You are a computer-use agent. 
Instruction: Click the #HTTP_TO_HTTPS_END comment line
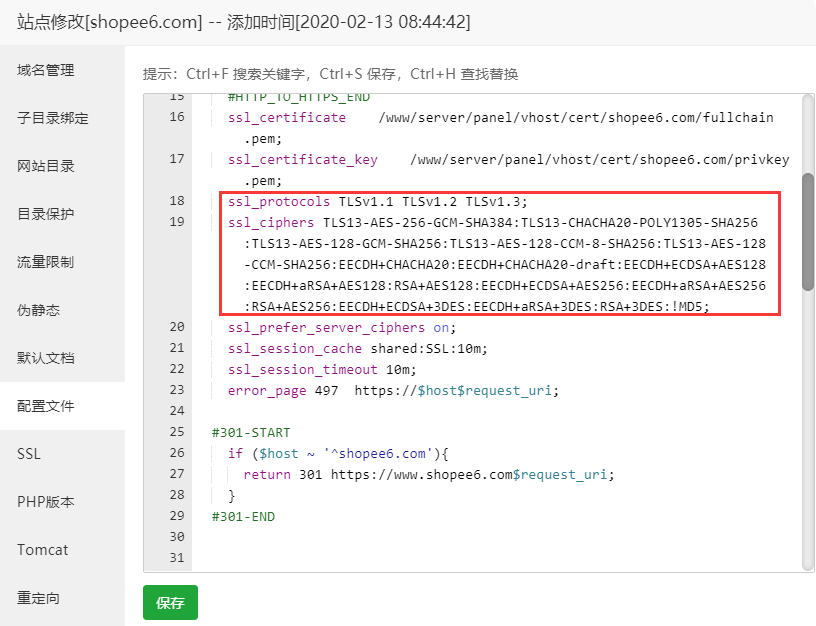click(x=299, y=98)
